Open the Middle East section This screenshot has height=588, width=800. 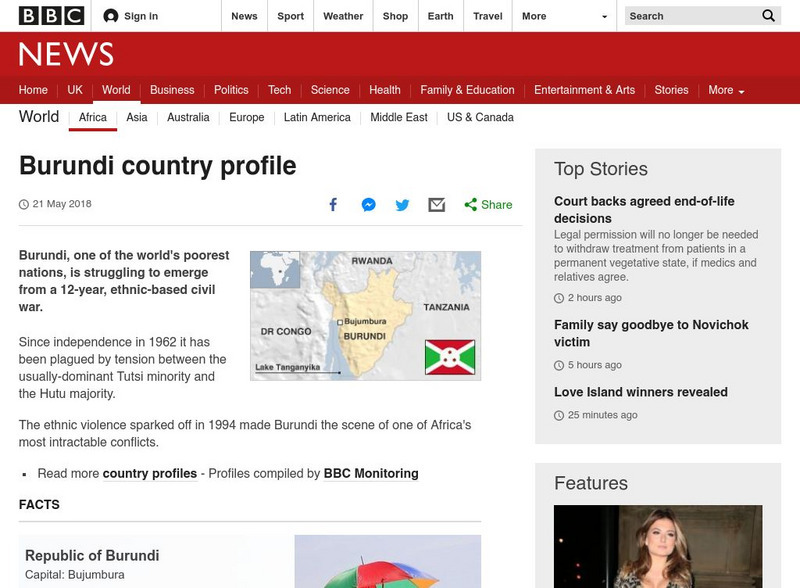tap(399, 117)
